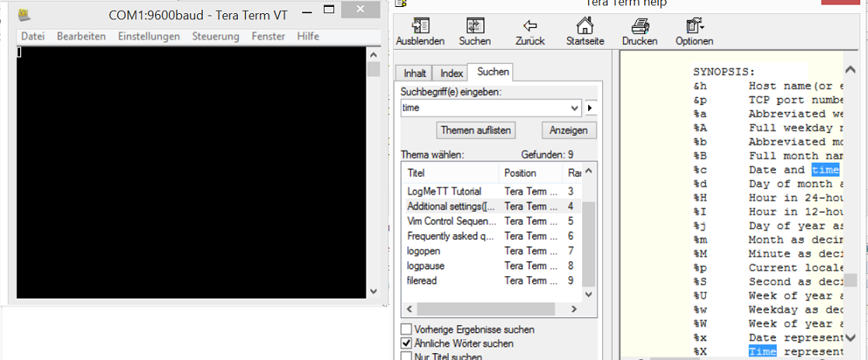Click the SYNOPSIS: heading text

click(724, 72)
